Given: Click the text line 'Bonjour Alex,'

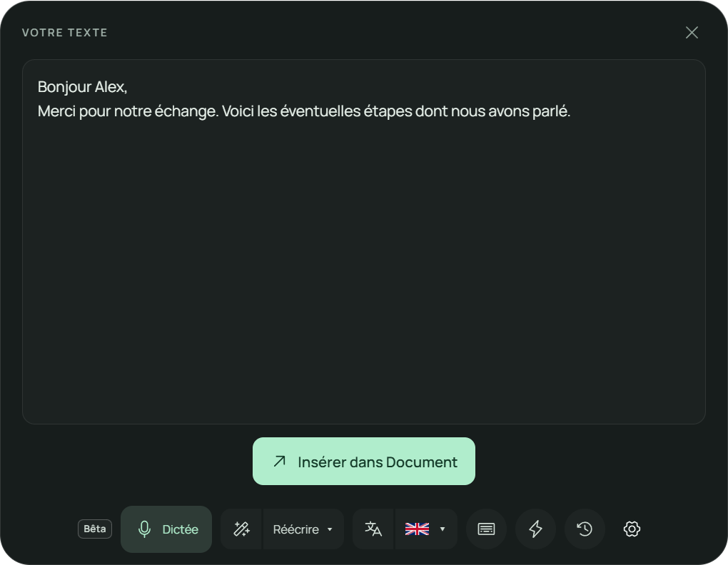Looking at the screenshot, I should 83,87.
